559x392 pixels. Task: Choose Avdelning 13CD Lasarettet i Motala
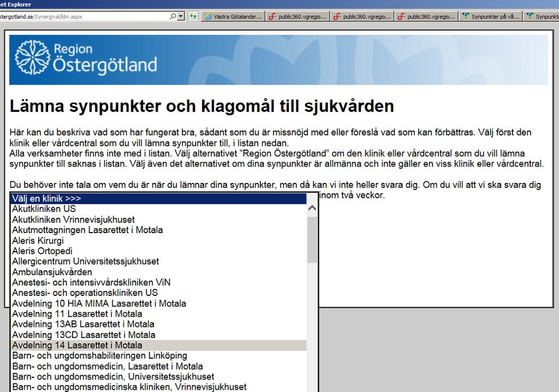(159, 335)
